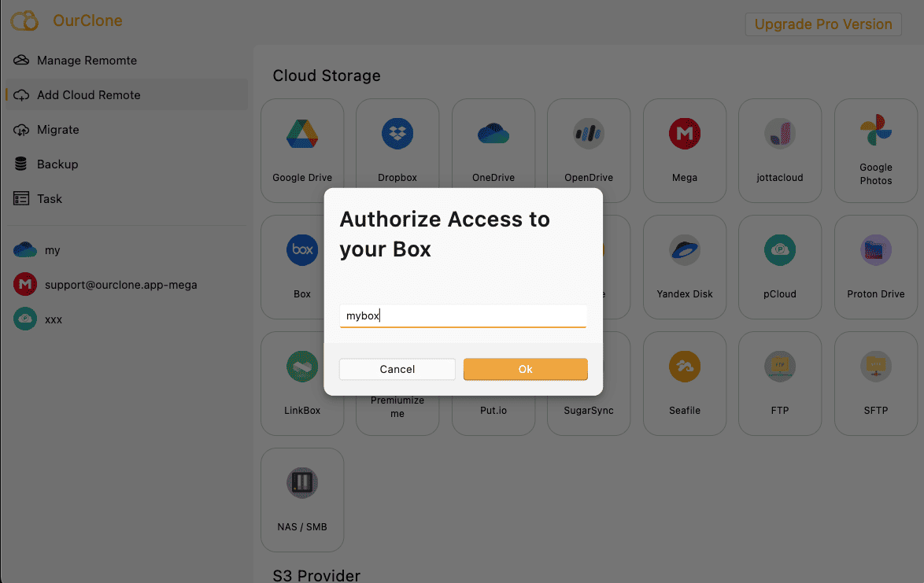Show the Task section
Viewport: 924px width, 583px height.
click(x=126, y=199)
